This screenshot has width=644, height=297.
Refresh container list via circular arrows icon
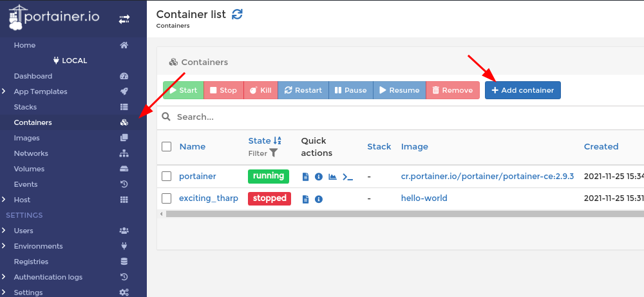click(238, 14)
